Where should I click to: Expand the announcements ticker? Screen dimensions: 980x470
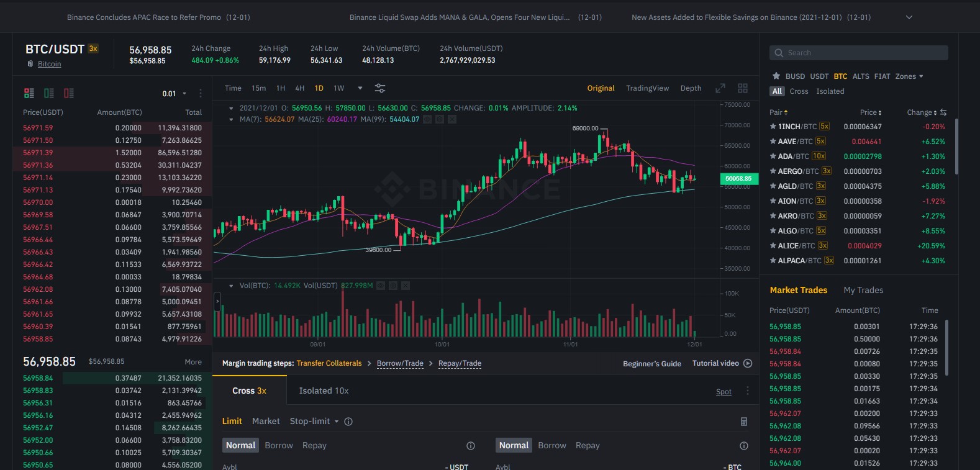point(909,17)
